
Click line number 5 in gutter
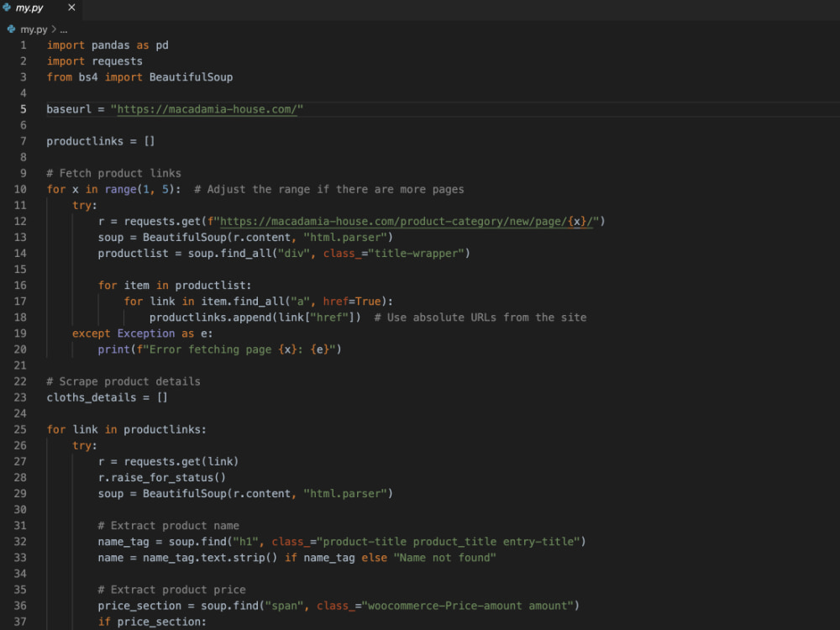coord(23,109)
